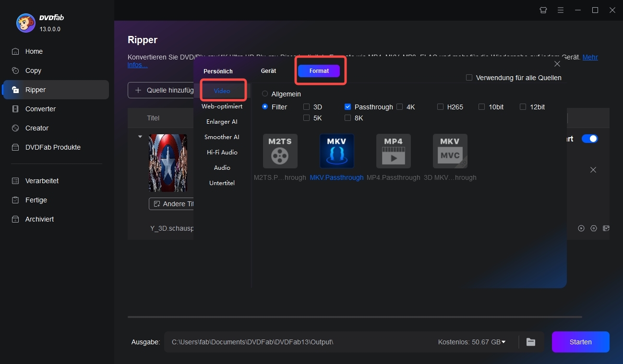Image resolution: width=623 pixels, height=364 pixels.
Task: Open the hamburger menu in title bar
Action: click(x=561, y=10)
